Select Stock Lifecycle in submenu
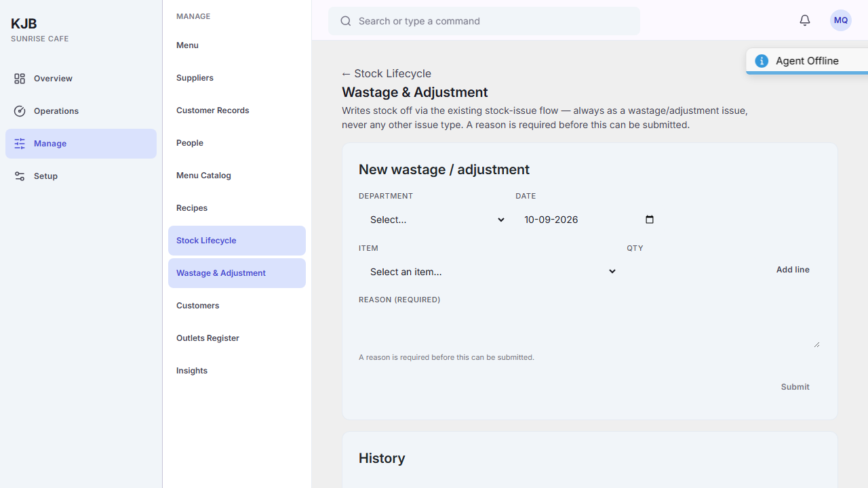The height and width of the screenshot is (488, 868). click(x=237, y=241)
